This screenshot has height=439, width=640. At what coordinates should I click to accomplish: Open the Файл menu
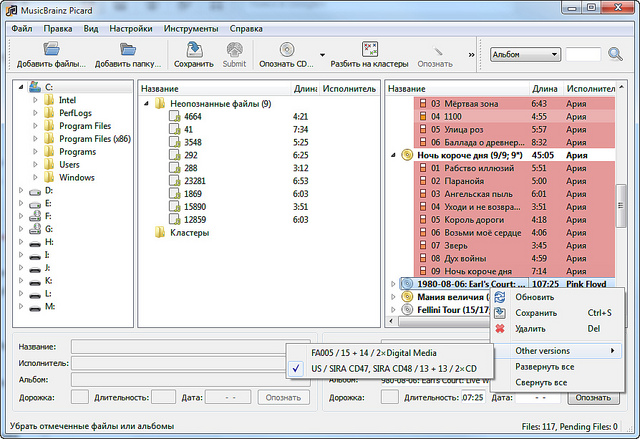point(22,29)
